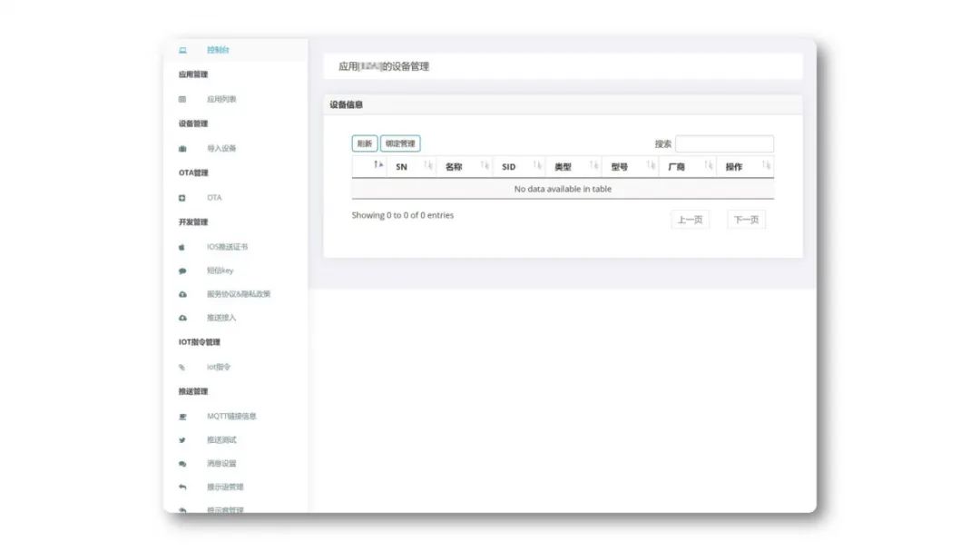Click "Showing 0 to 0 of 0 entries" text
The image size is (980, 551).
[403, 215]
